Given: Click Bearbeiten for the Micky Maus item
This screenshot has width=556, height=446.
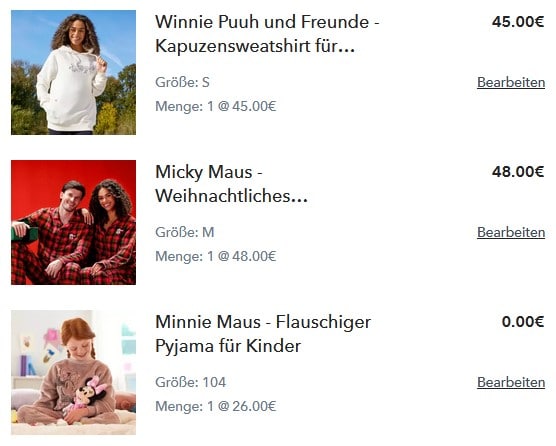Looking at the screenshot, I should coord(511,233).
